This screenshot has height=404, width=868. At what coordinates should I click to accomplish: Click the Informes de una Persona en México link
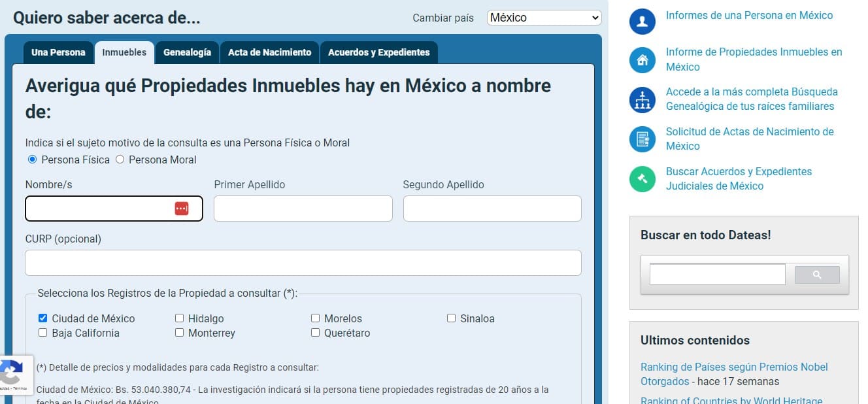tap(749, 14)
